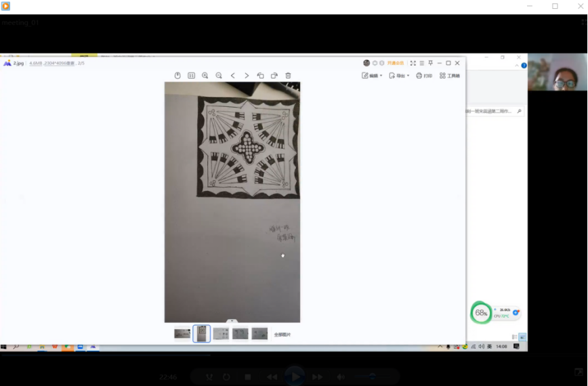Click the zoom in magnifier icon
This screenshot has width=588, height=386.
(x=205, y=76)
